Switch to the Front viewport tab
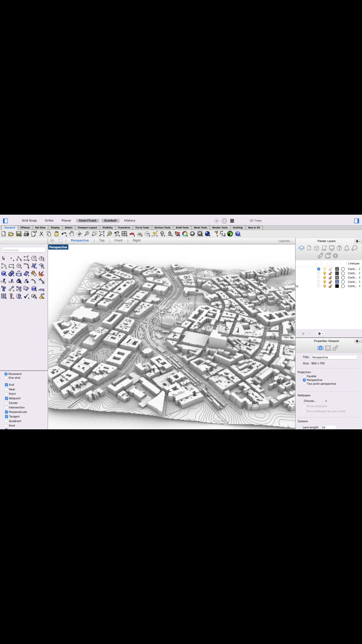Viewport: 362px width, 644px height. pos(119,240)
